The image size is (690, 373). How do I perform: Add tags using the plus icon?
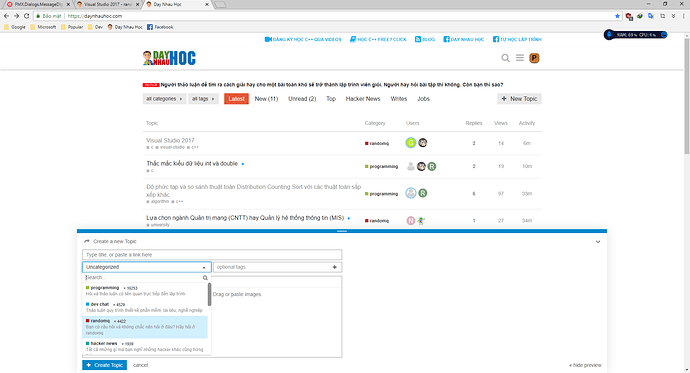click(334, 267)
